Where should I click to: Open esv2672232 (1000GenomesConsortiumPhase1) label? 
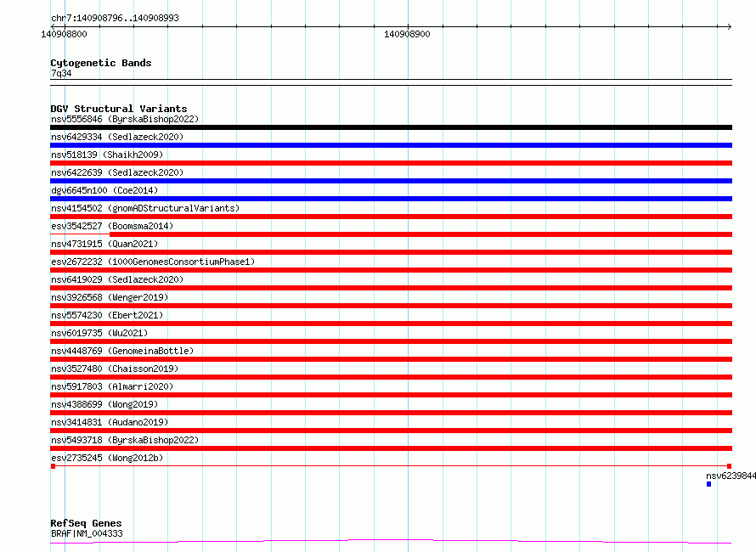tap(153, 262)
